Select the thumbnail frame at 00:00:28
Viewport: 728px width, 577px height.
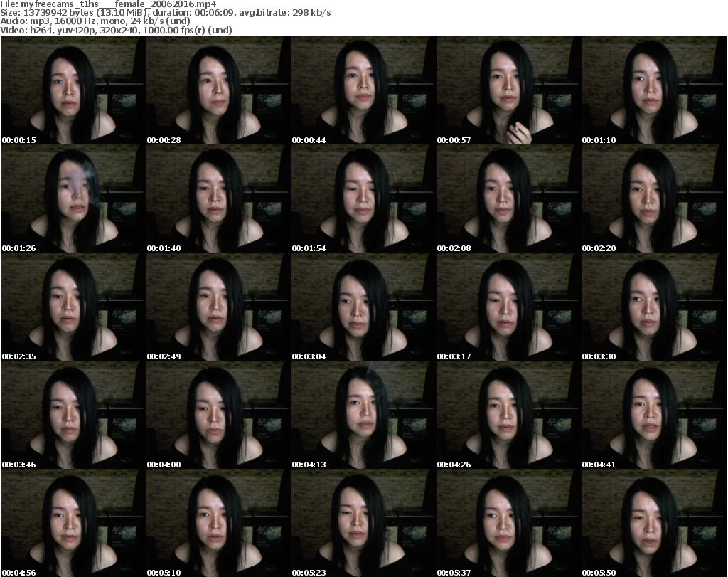pos(219,90)
